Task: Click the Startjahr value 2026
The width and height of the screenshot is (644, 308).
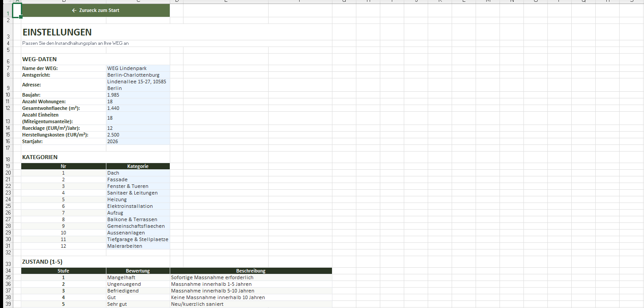Action: pyautogui.click(x=137, y=141)
